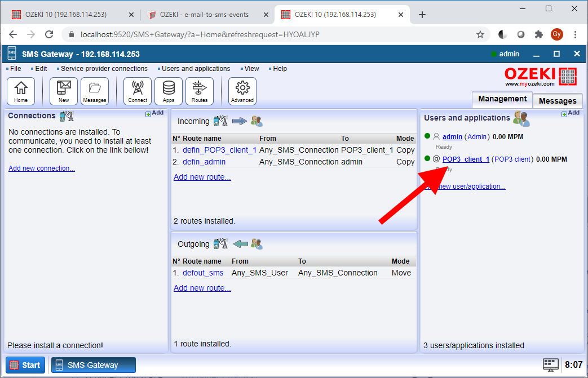Open a new browser tab
This screenshot has width=588, height=378.
tap(422, 15)
